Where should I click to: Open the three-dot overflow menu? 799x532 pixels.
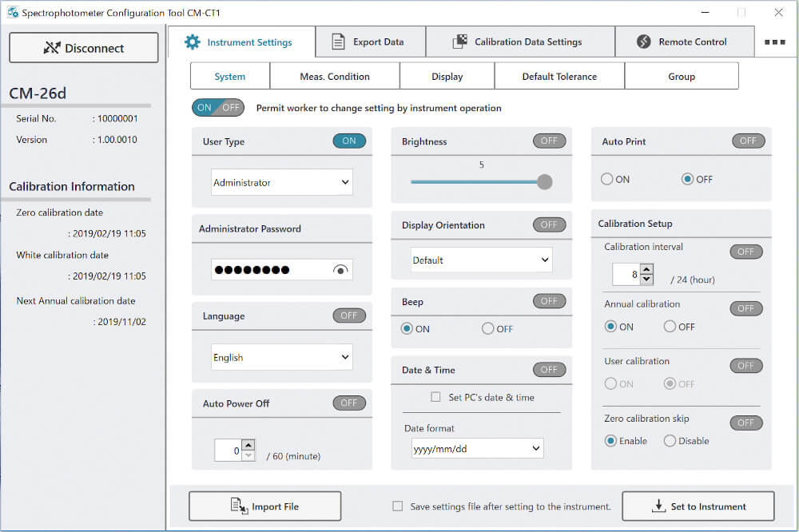tap(774, 42)
